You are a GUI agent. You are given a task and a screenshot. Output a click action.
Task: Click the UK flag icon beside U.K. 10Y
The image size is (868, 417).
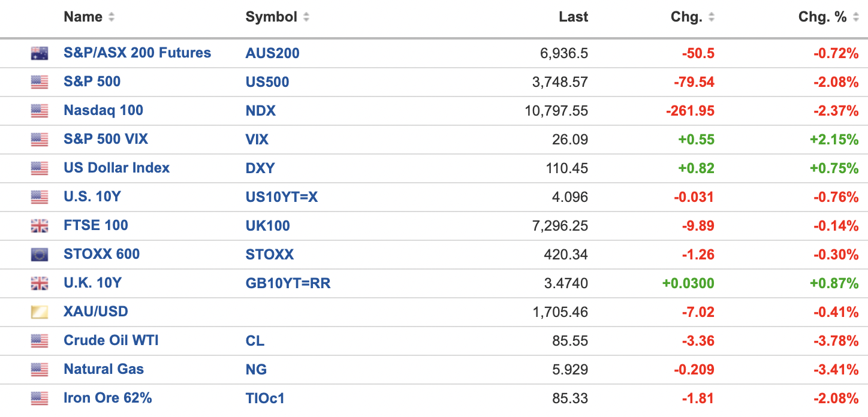(40, 283)
